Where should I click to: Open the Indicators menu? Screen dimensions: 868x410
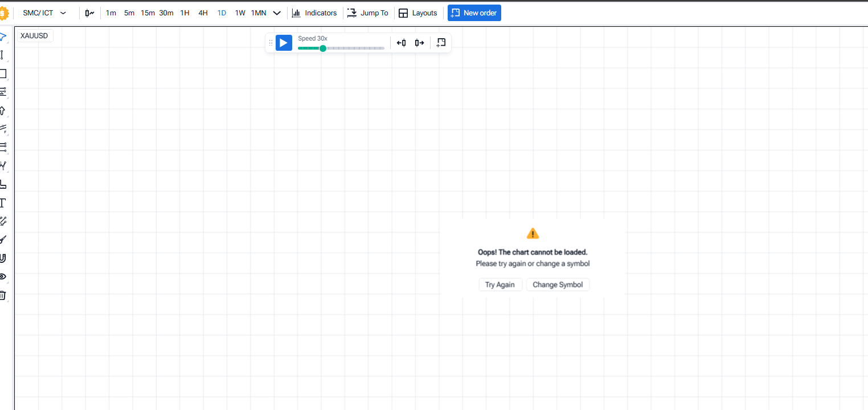[314, 13]
